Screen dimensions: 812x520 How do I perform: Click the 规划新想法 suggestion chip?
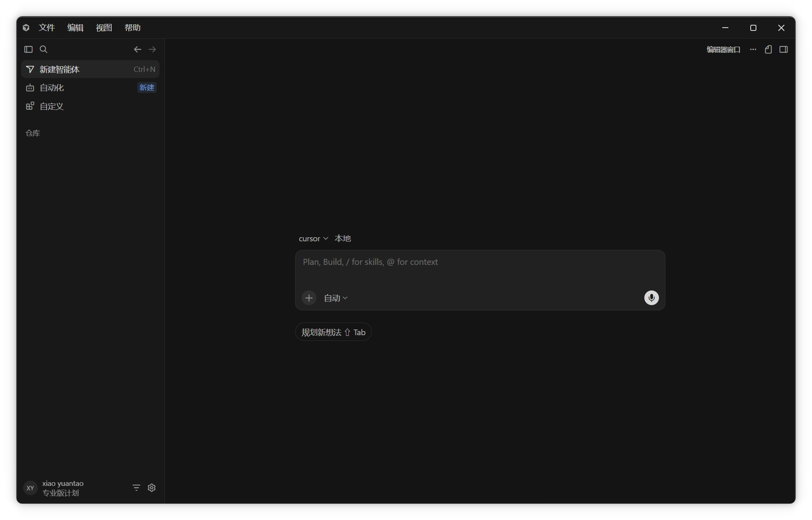pyautogui.click(x=333, y=332)
